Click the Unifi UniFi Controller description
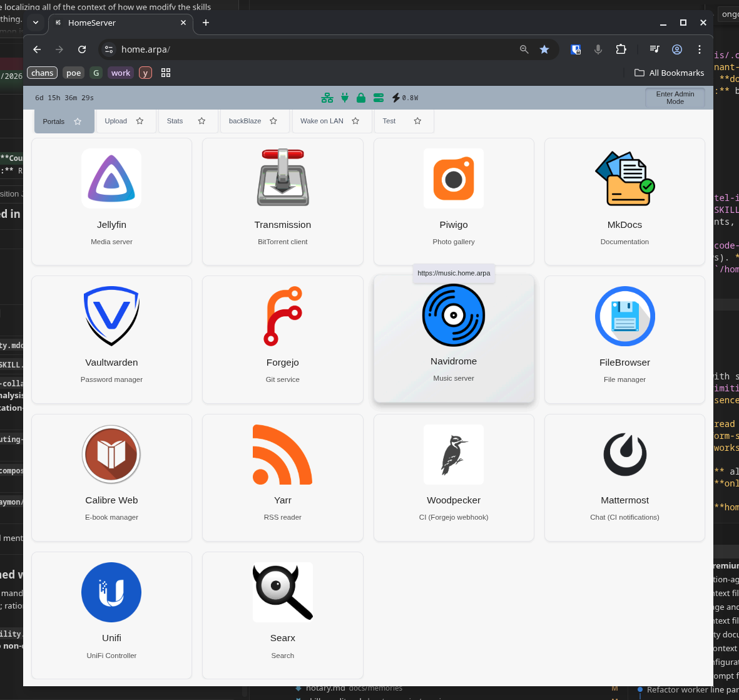 tap(111, 655)
